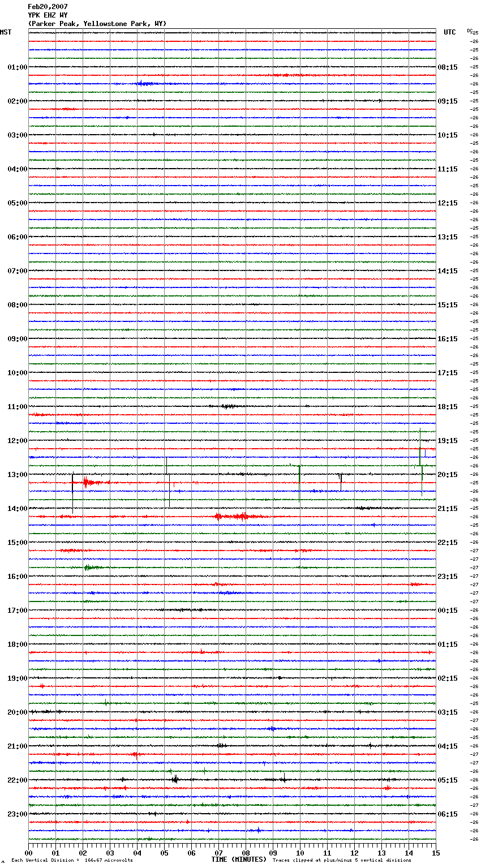The image size is (481, 868).
Task: Select the 08:00 MST time label
Action: [18, 305]
